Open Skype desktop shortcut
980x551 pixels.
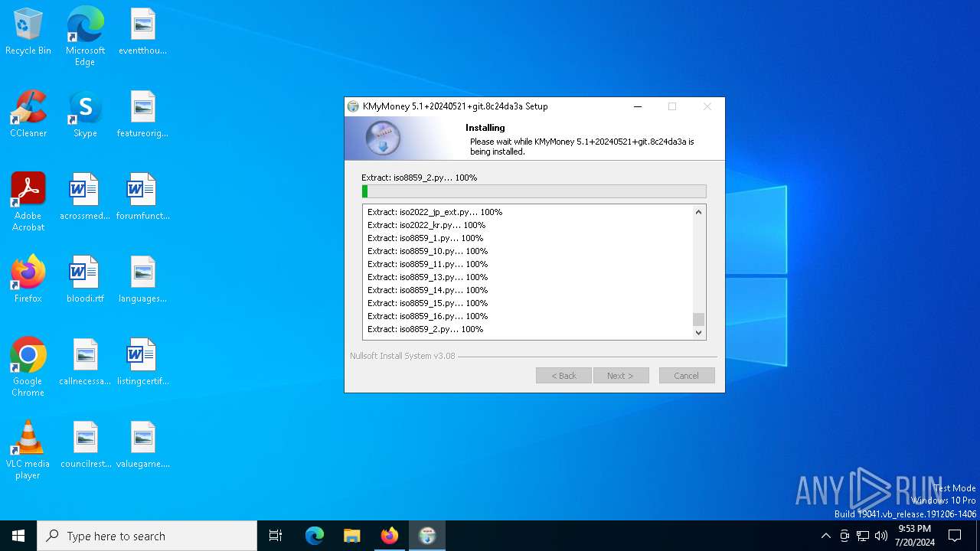tap(85, 115)
